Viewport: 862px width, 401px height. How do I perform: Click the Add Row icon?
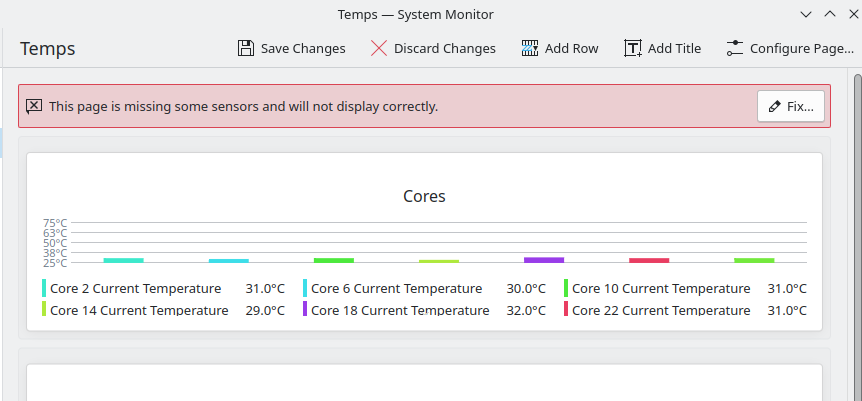tap(530, 48)
